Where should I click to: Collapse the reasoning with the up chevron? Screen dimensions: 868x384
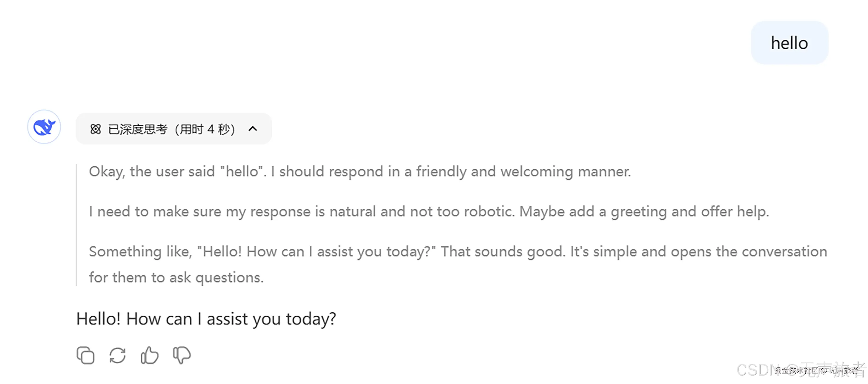click(253, 129)
